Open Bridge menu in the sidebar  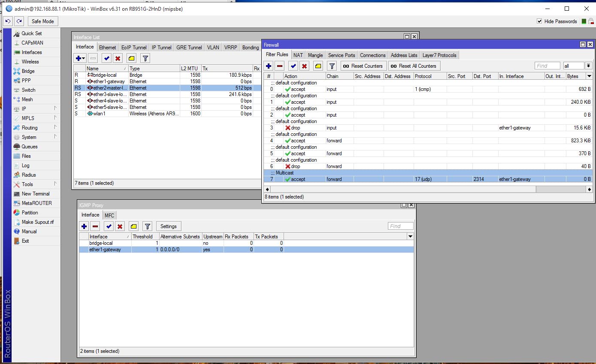pyautogui.click(x=28, y=71)
